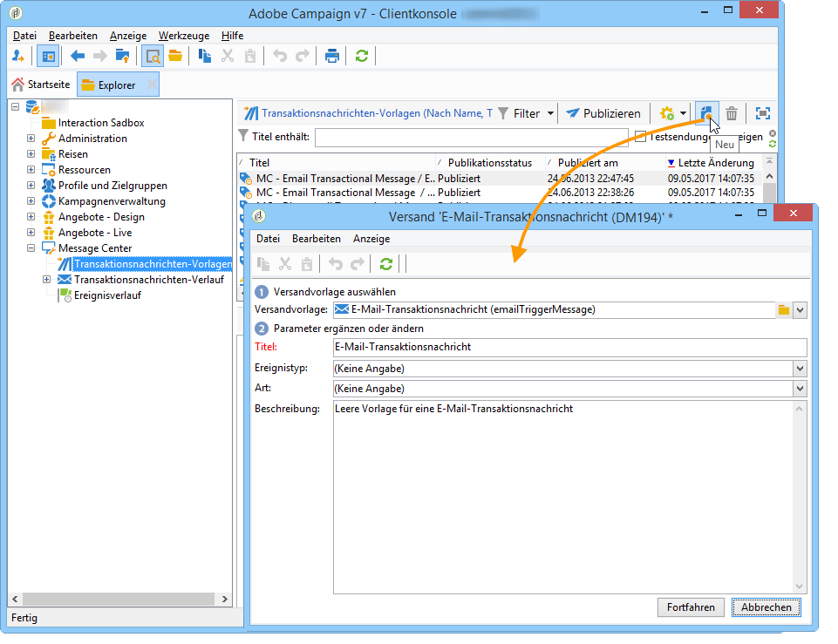Viewport: 838px width, 644px height.
Task: Click the undo icon in main toolbar
Action: point(280,56)
